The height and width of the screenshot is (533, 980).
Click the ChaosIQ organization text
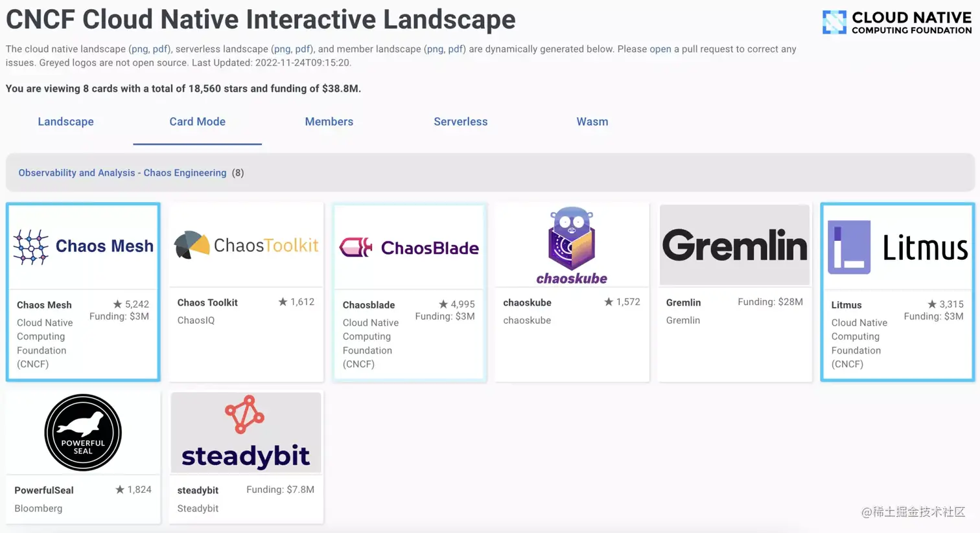pos(196,321)
